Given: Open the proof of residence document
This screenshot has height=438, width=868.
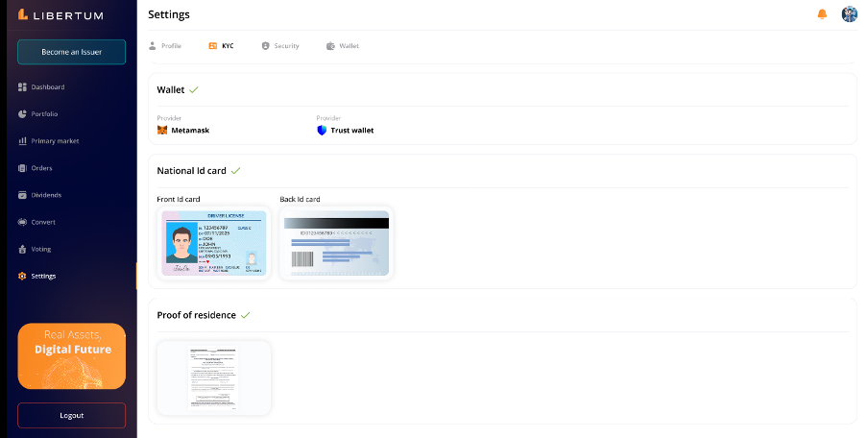Looking at the screenshot, I should tap(214, 377).
